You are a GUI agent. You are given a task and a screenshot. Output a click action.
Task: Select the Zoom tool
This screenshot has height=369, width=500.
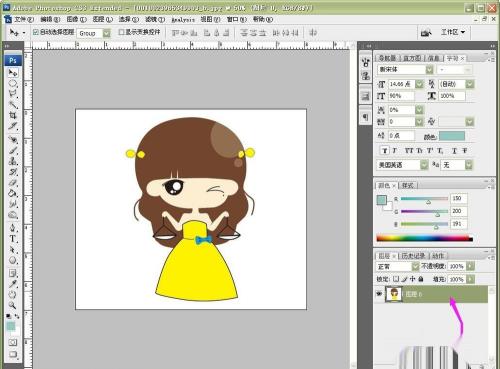coord(13,305)
